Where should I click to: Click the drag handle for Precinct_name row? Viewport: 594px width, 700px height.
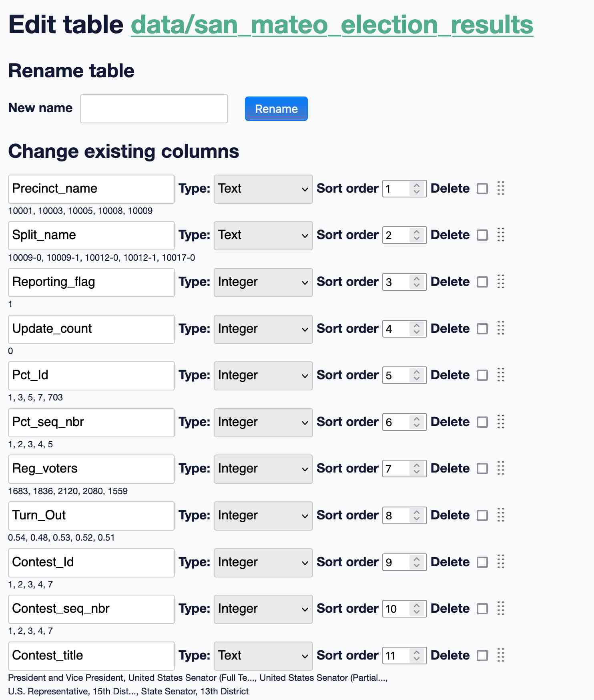click(501, 188)
